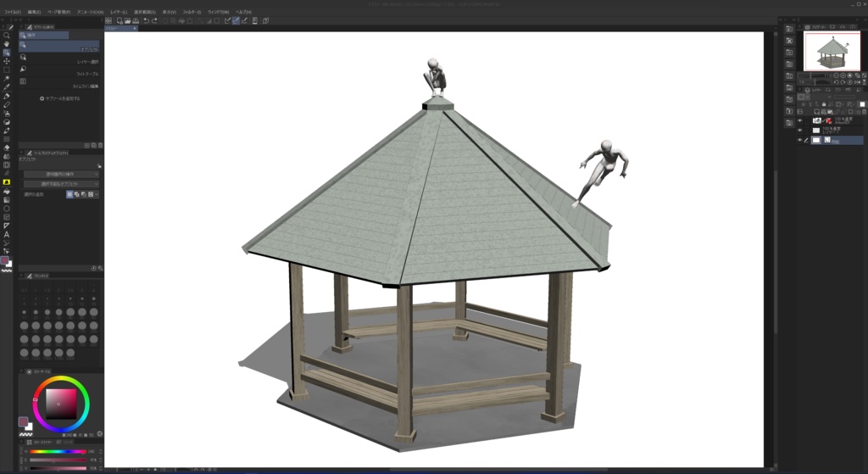Select the Zoom magnifier tool
This screenshot has height=474, width=868.
click(x=7, y=35)
